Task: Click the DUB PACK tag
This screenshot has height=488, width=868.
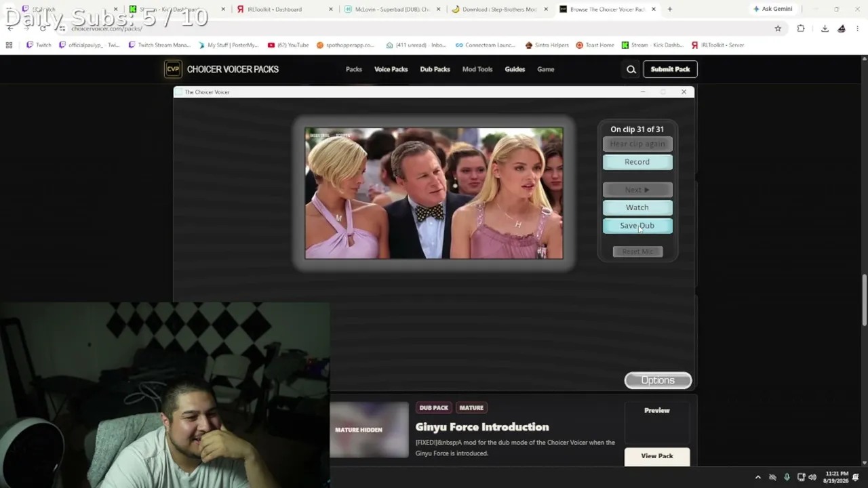Action: pos(434,408)
